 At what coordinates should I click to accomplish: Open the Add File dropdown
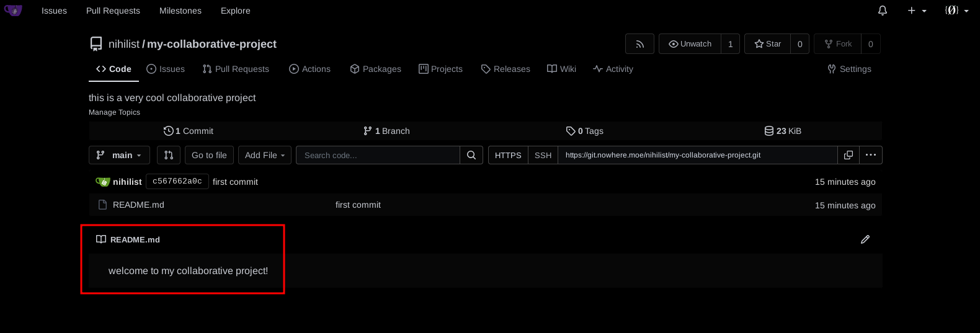point(264,155)
